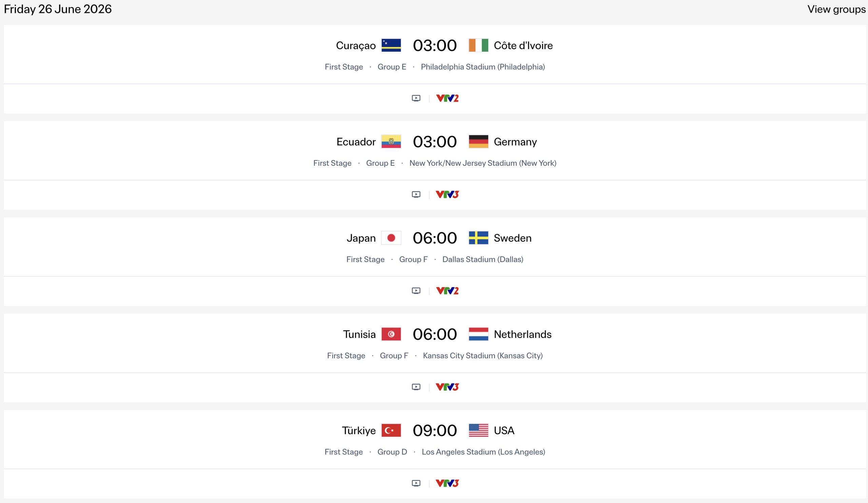Click the 06:00 kickoff time for Japan match

[x=435, y=238]
